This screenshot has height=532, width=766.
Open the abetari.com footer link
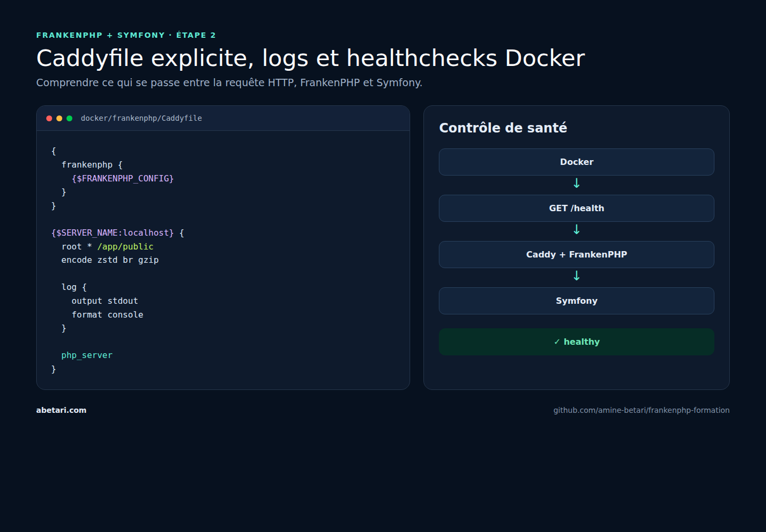click(x=61, y=410)
